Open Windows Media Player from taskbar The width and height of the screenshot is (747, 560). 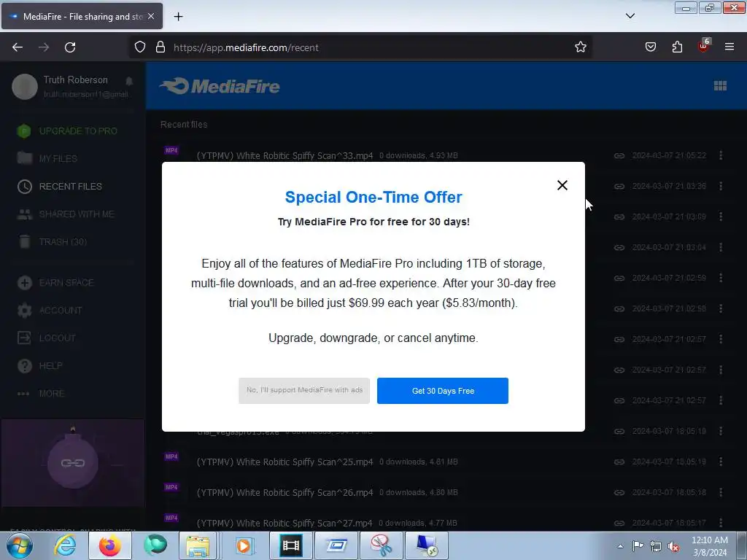point(244,545)
